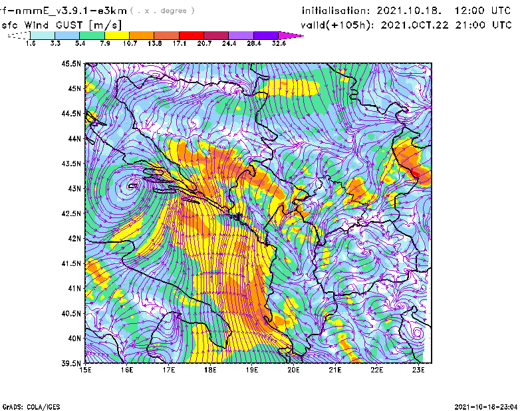
Task: Click the initialisation date 2021.10.18.
Action: pos(409,11)
